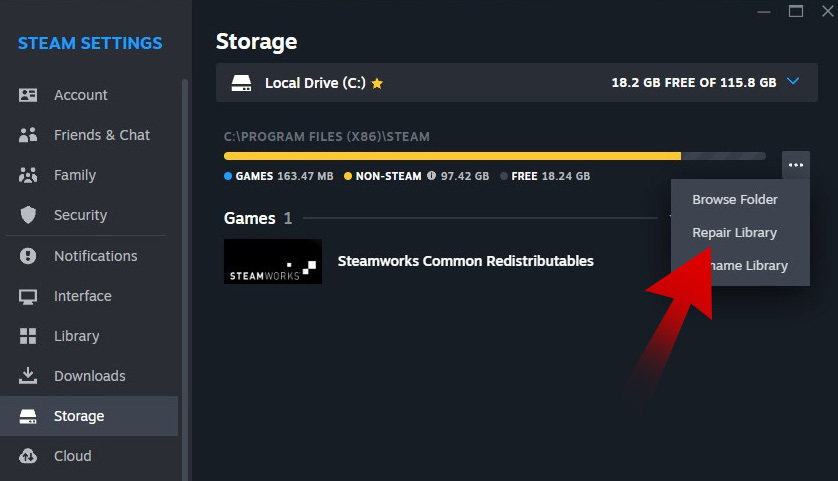This screenshot has width=838, height=481.
Task: Toggle the three-dots library options button
Action: coord(796,165)
